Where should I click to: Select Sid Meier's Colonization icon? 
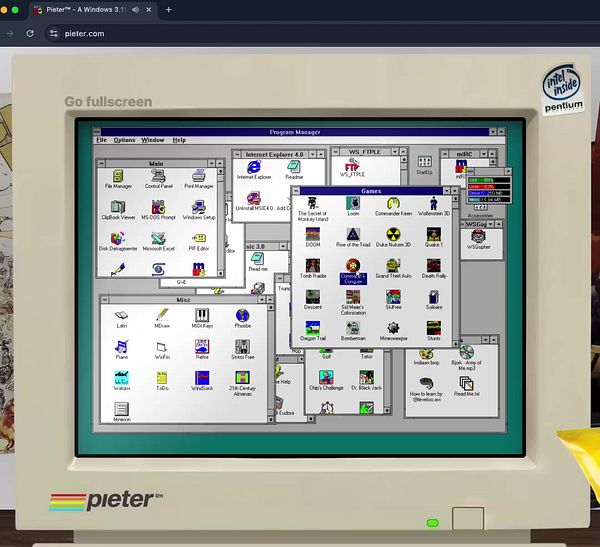point(353,303)
